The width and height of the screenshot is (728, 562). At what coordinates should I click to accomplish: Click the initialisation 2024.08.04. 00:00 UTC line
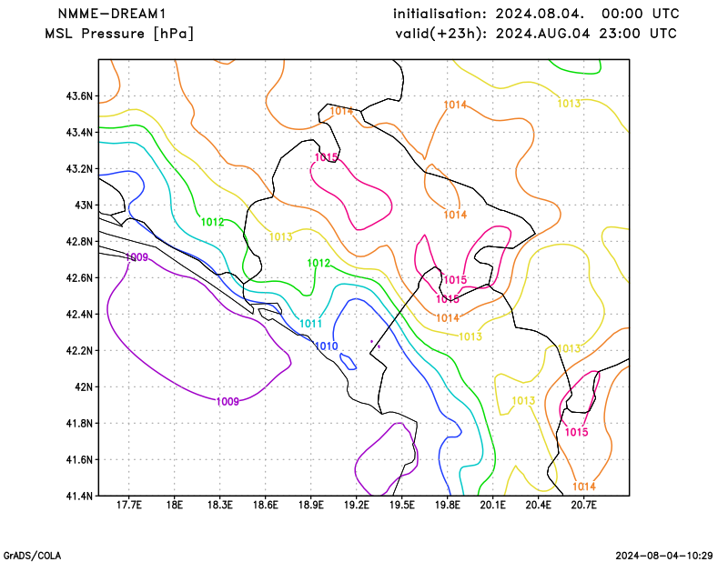click(x=536, y=14)
